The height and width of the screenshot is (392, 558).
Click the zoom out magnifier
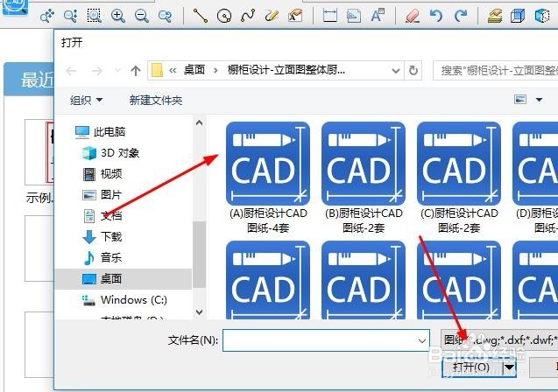pyautogui.click(x=142, y=16)
